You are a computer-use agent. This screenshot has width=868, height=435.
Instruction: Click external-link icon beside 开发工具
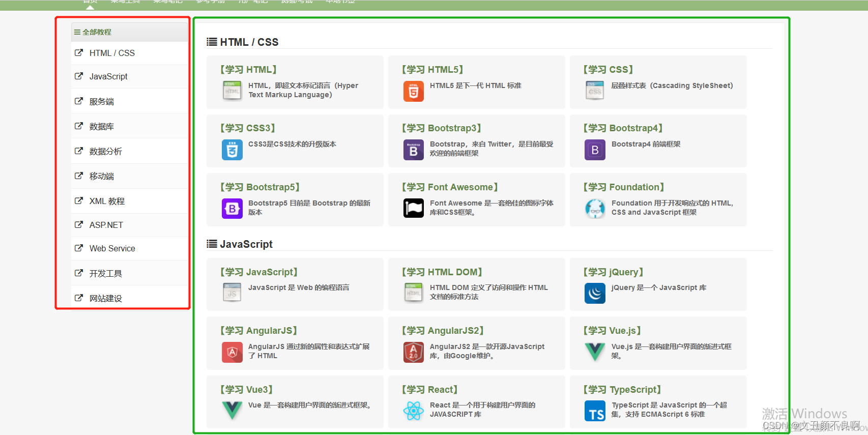point(79,273)
